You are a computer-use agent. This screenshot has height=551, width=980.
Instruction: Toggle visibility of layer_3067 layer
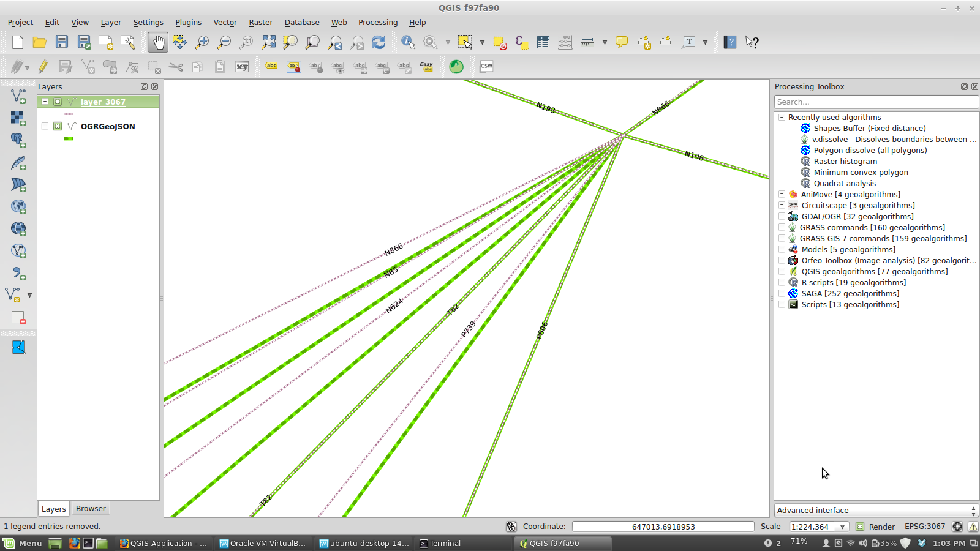[x=58, y=102]
